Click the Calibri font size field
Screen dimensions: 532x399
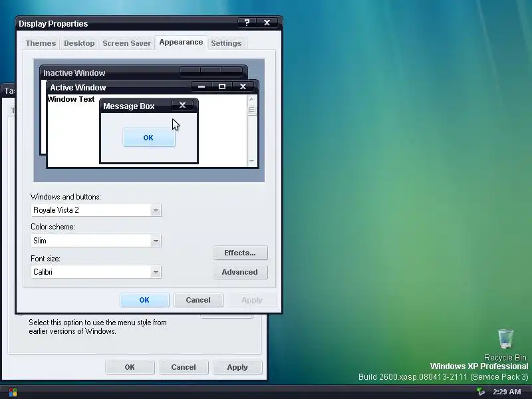point(96,272)
